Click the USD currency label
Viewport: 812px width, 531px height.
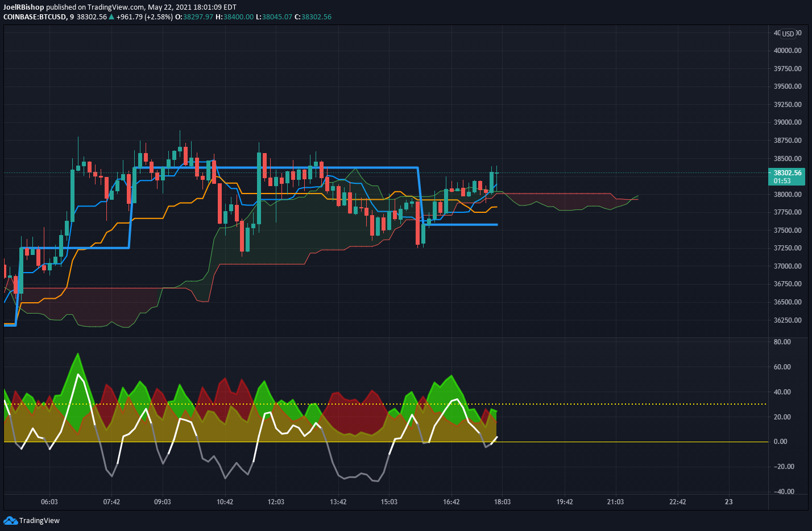(788, 34)
